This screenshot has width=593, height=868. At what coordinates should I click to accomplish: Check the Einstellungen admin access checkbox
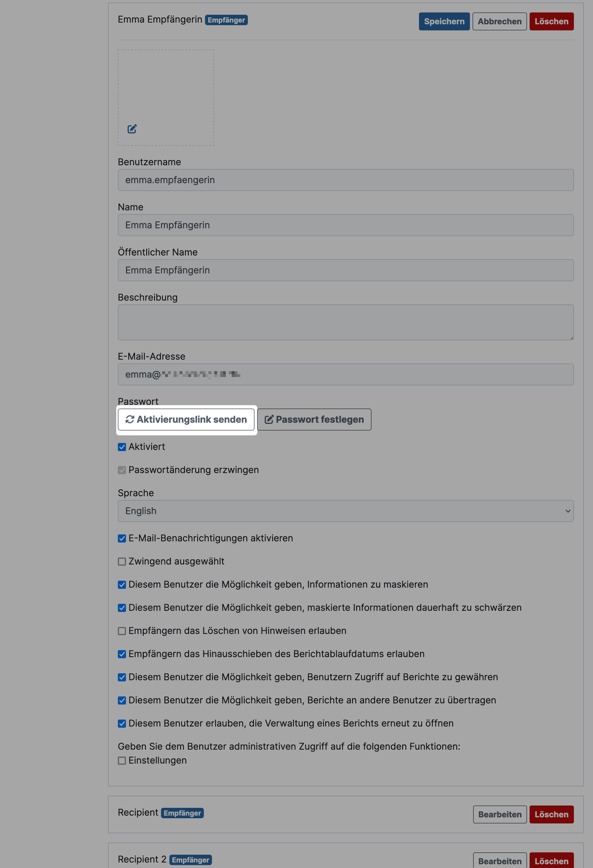coord(122,761)
